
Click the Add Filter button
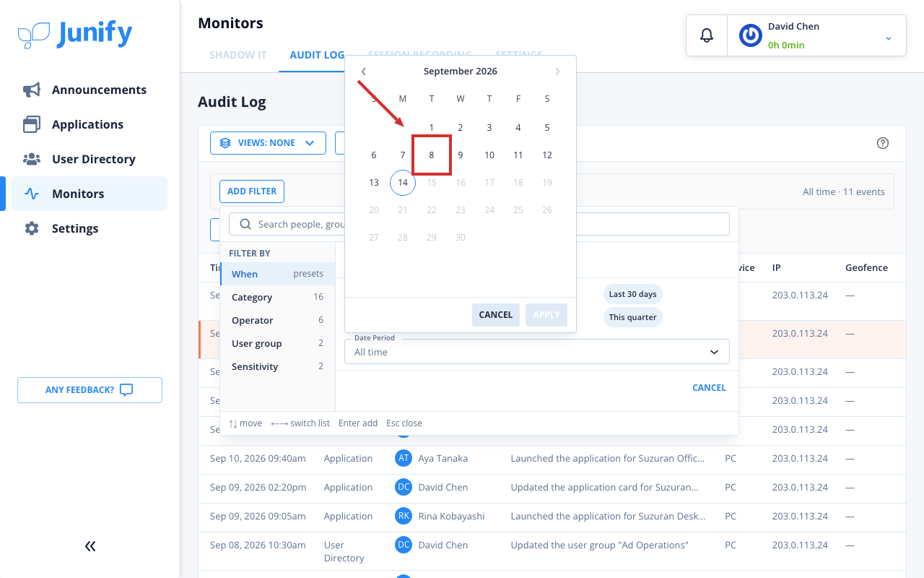pyautogui.click(x=252, y=191)
